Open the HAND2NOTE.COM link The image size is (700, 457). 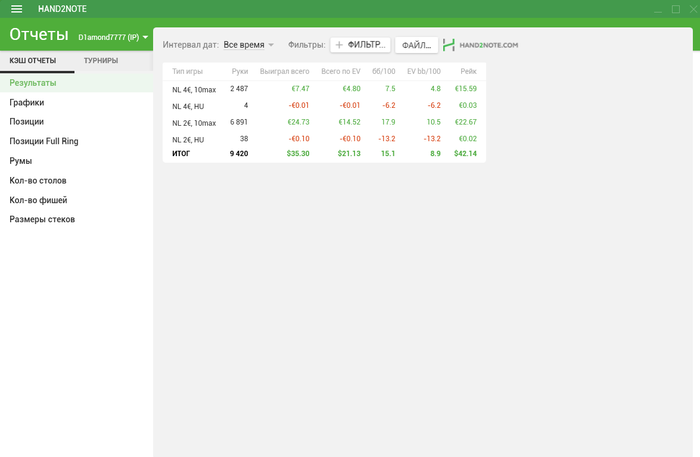pyautogui.click(x=489, y=45)
